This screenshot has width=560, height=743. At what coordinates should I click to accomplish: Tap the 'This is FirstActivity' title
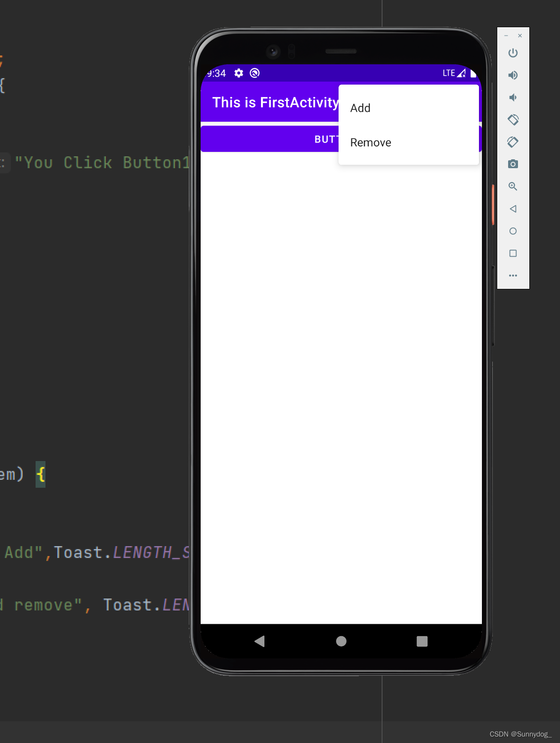point(275,102)
